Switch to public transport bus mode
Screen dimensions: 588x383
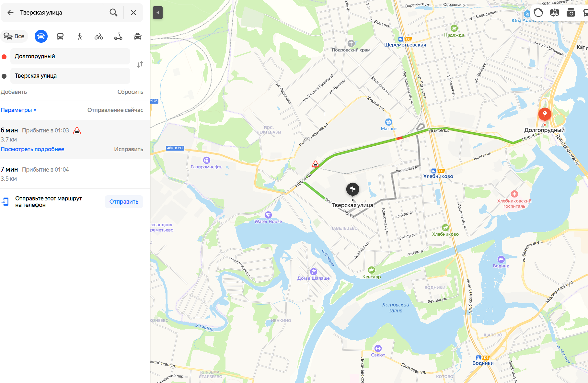pos(60,36)
